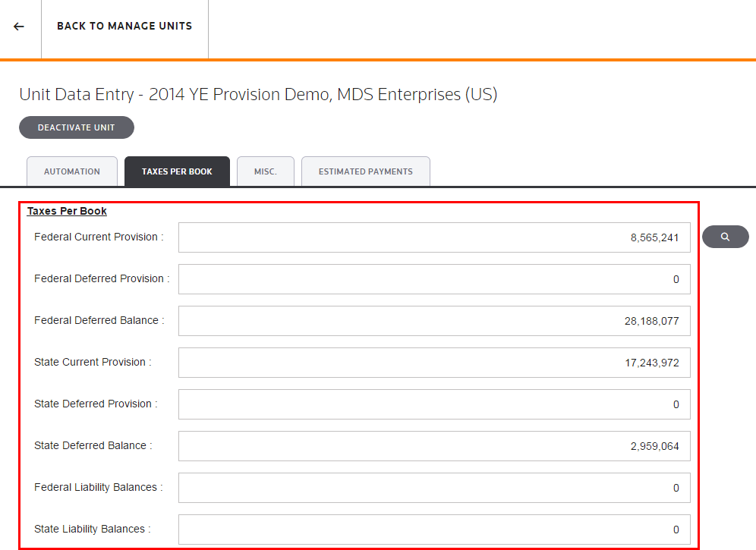Go to the Estimated Payments tab

point(365,171)
